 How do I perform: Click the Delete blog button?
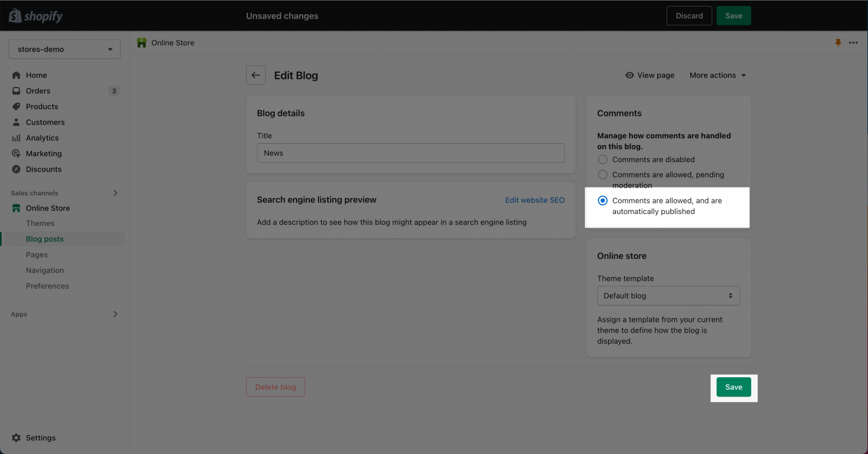pos(276,387)
